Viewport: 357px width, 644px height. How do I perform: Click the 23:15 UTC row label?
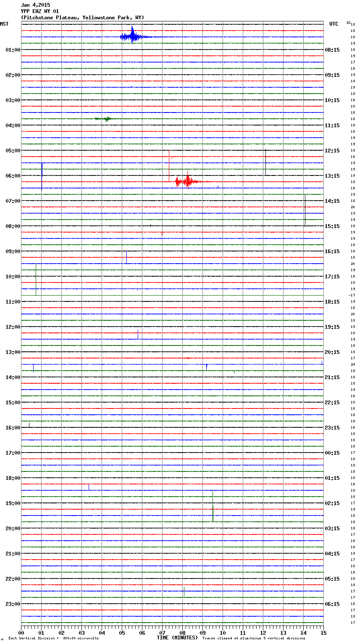click(332, 428)
